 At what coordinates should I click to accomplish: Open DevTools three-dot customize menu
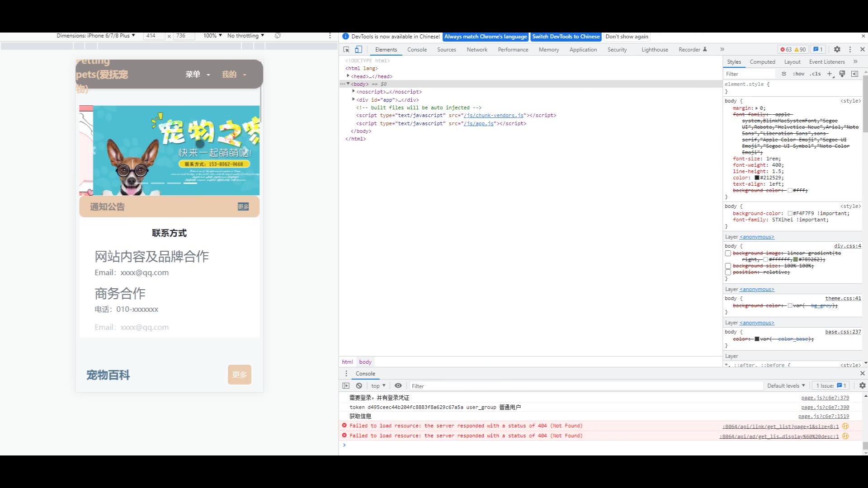click(850, 49)
